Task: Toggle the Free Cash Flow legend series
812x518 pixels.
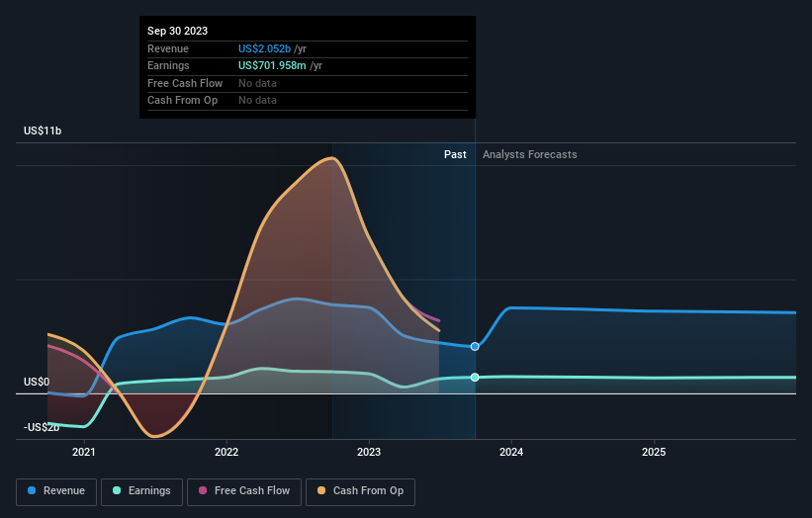Action: (x=244, y=491)
